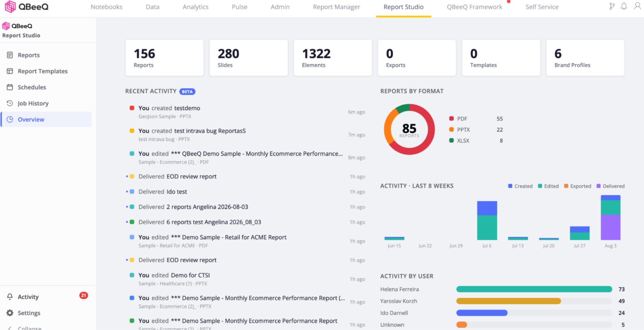Click the PDF legend entry
Viewport: 644px width, 330px height.
pyautogui.click(x=476, y=119)
